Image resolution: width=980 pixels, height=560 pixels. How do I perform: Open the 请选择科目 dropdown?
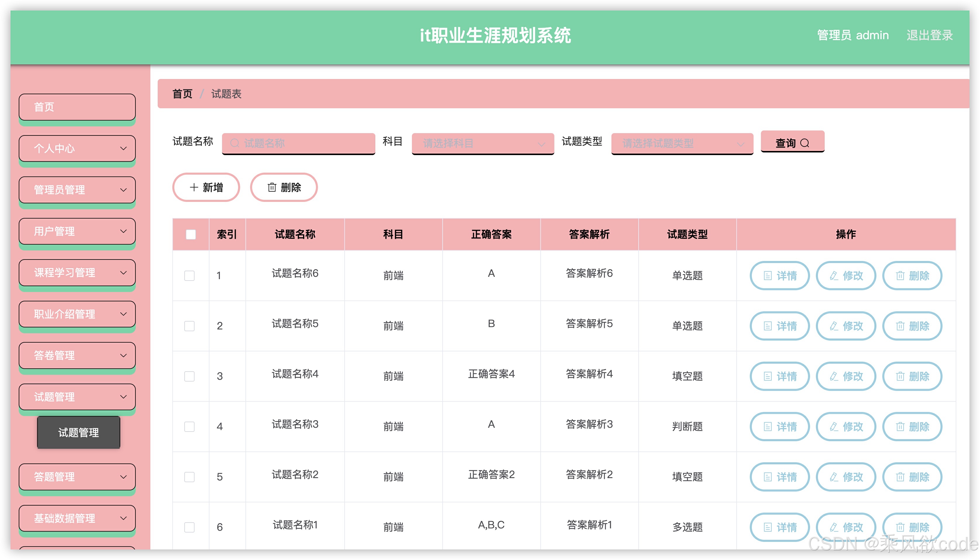tap(482, 143)
